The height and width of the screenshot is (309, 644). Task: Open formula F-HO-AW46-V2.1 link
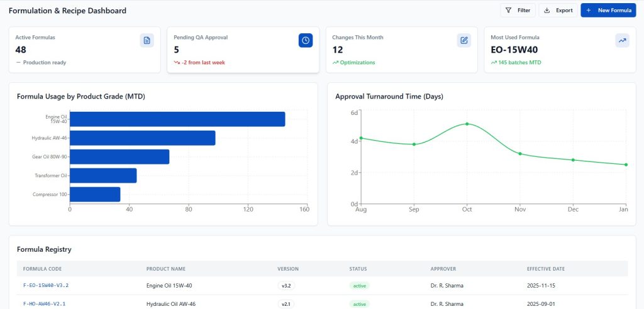pos(44,304)
